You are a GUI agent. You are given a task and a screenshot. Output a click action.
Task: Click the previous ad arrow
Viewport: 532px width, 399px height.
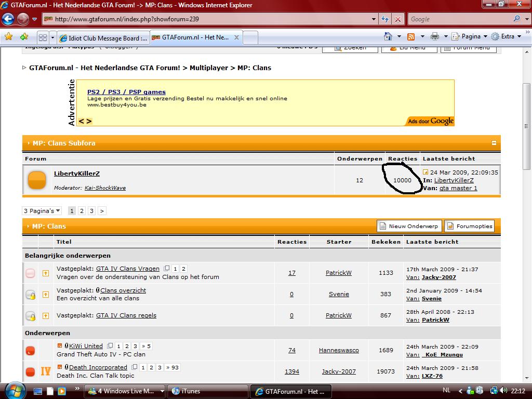point(81,121)
